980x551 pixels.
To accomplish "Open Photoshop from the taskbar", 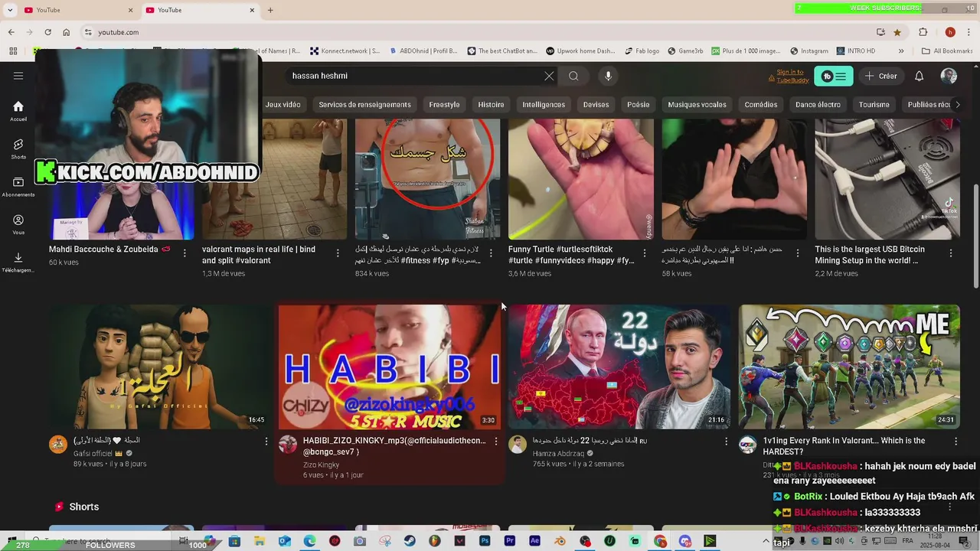I will [485, 541].
